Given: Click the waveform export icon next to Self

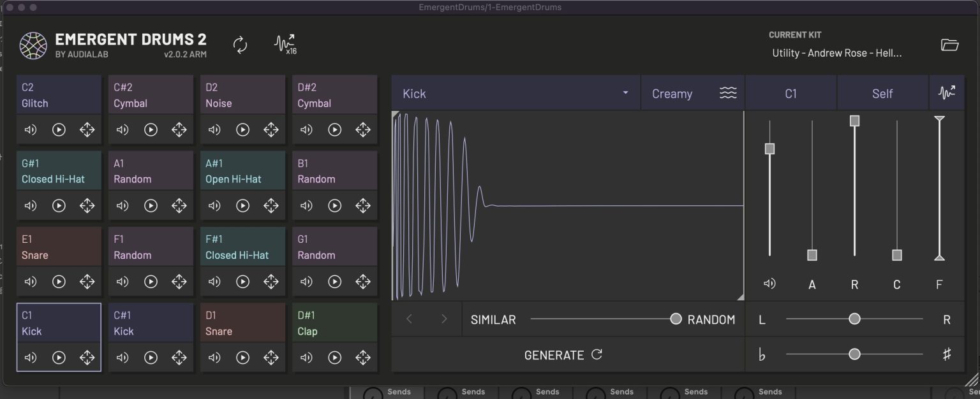Looking at the screenshot, I should click(947, 92).
